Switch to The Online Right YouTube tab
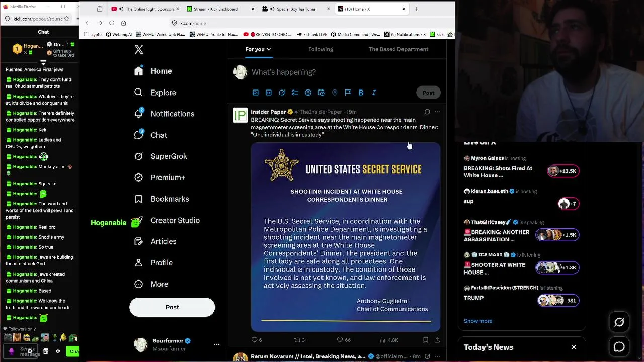Viewport: 644px width, 362px height. pos(145,9)
